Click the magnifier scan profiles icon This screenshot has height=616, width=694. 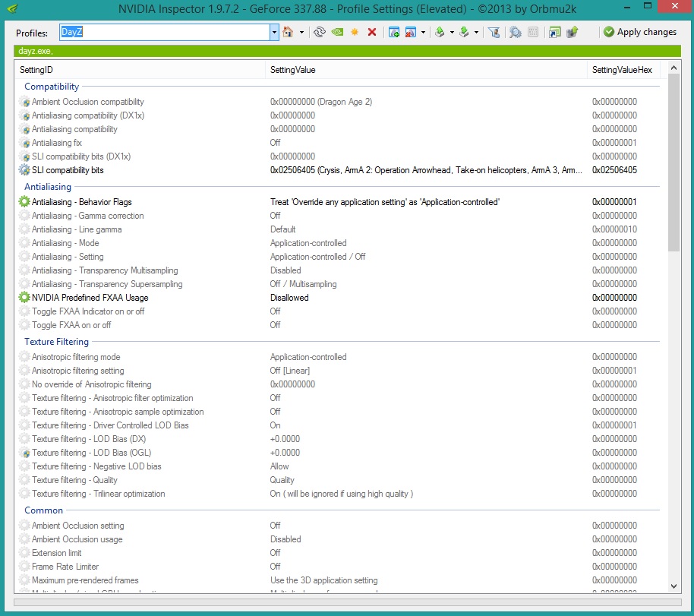pos(516,32)
